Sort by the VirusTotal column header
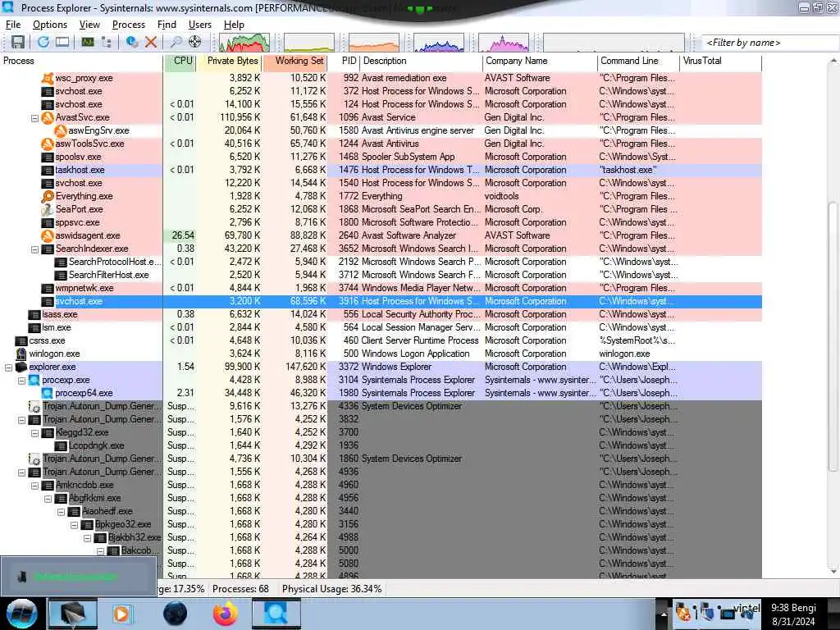 720,61
